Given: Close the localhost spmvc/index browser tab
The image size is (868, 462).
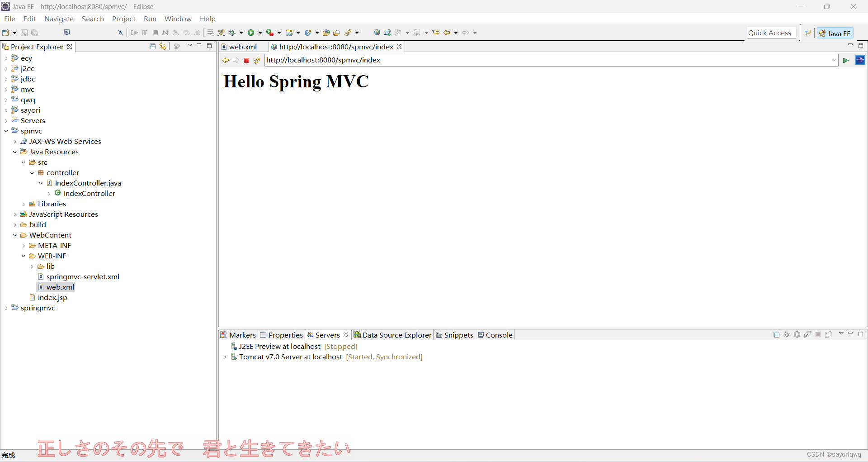Looking at the screenshot, I should tap(399, 47).
